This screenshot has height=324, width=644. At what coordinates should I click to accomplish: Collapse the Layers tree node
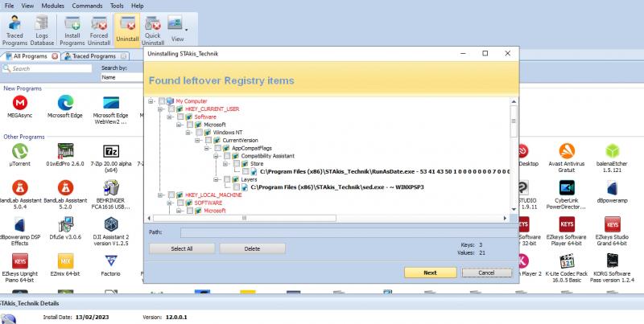[x=216, y=179]
